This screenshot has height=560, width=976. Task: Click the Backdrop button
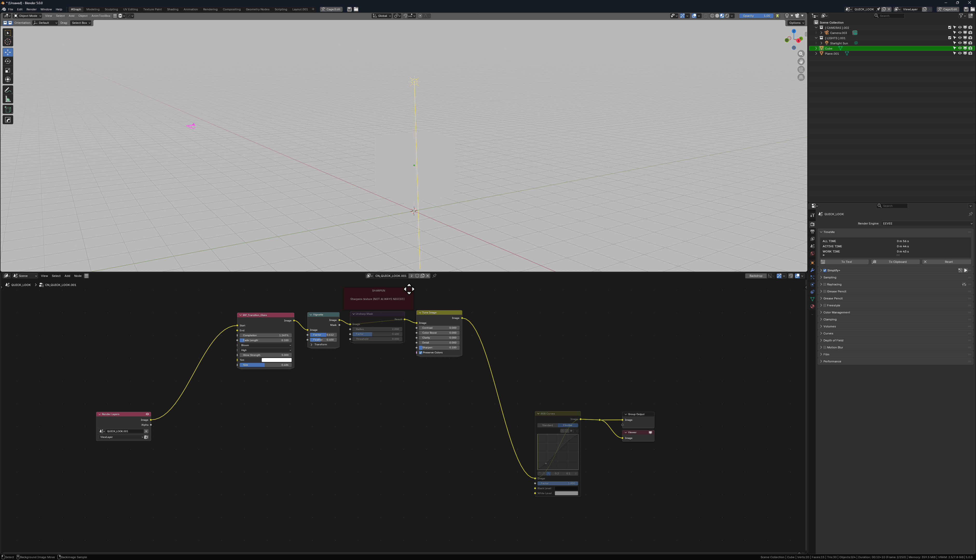[x=756, y=276]
